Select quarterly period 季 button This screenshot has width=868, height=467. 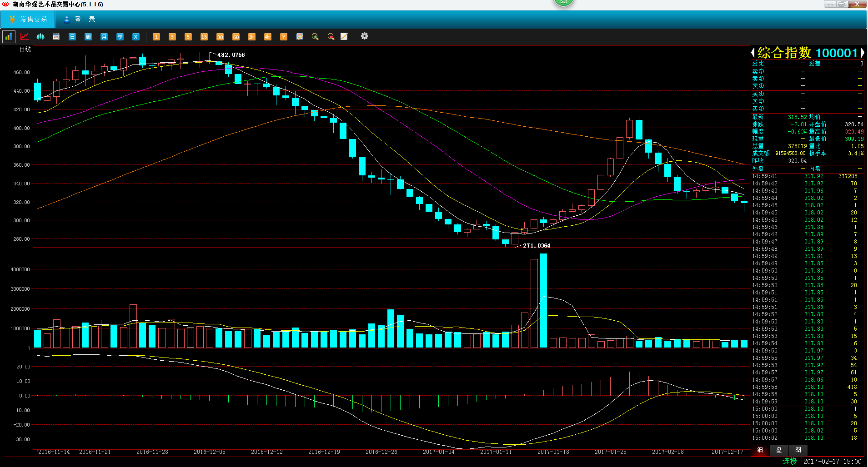(120, 37)
